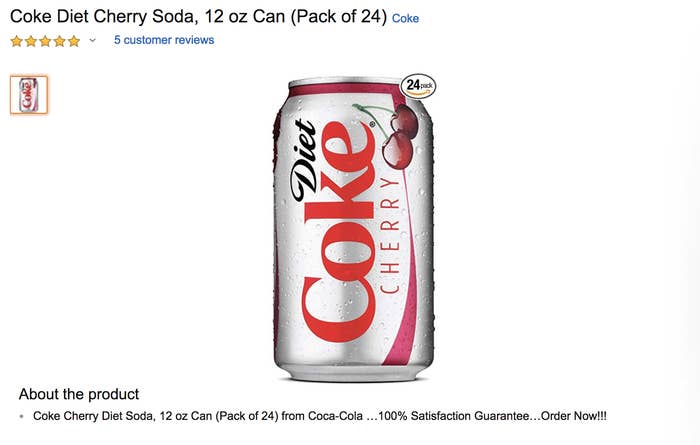Click the first gold rating star
700x445 pixels.
tap(17, 41)
